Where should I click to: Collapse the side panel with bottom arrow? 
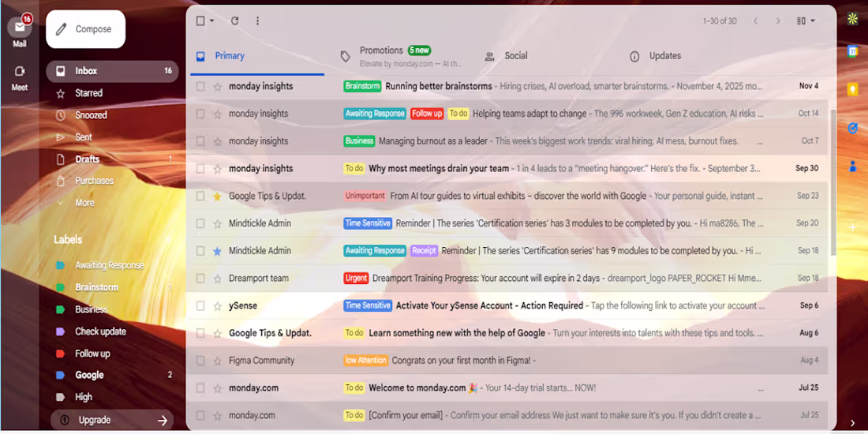[852, 424]
